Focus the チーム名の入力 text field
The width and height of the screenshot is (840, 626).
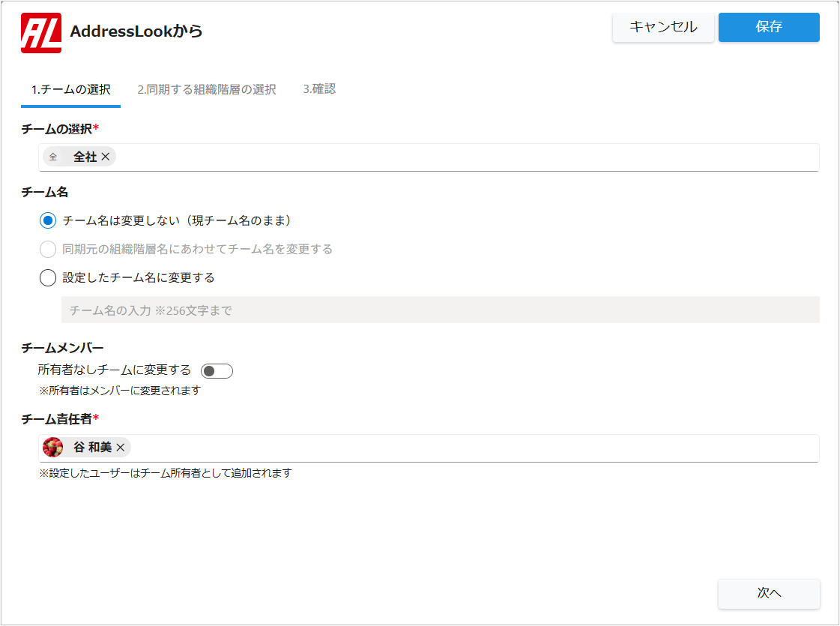440,310
